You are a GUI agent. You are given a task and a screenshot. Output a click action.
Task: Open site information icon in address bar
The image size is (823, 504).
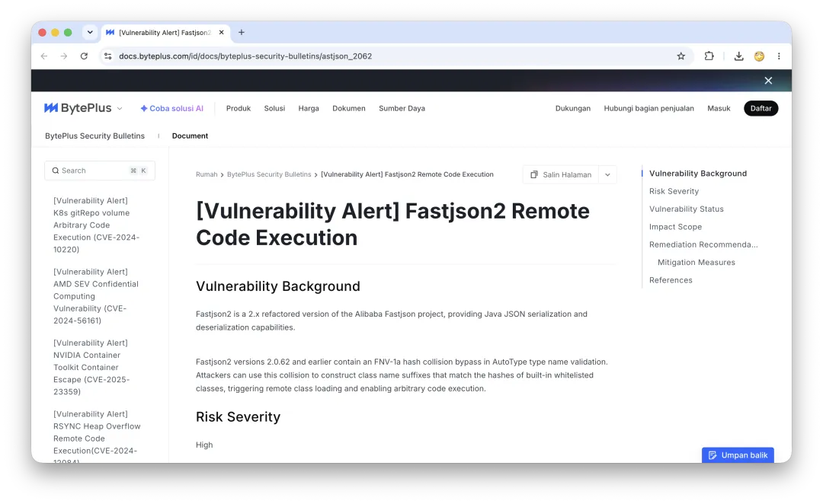click(x=107, y=56)
